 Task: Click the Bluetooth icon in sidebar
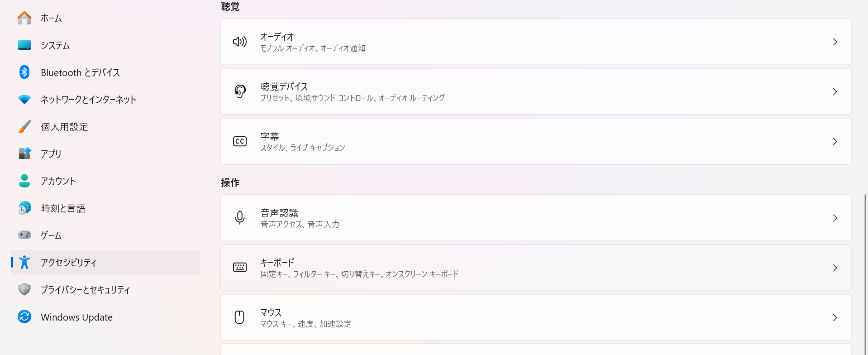click(24, 72)
